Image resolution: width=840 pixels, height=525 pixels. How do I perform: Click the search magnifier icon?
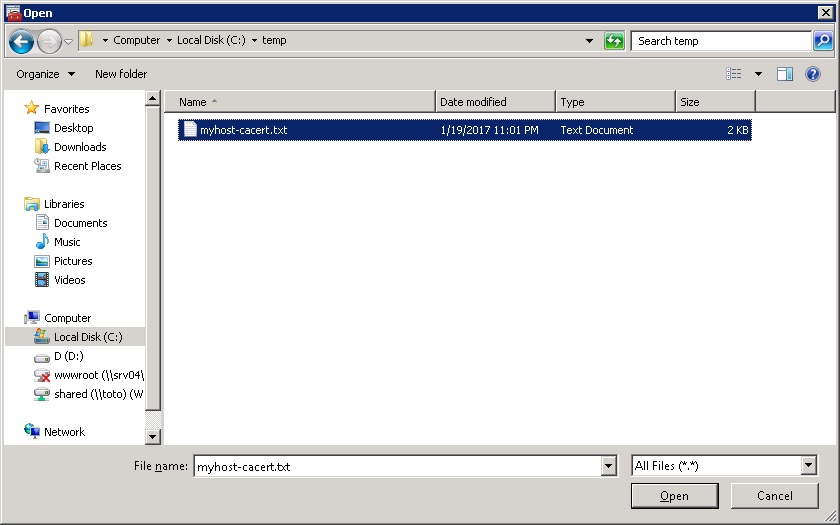click(823, 41)
